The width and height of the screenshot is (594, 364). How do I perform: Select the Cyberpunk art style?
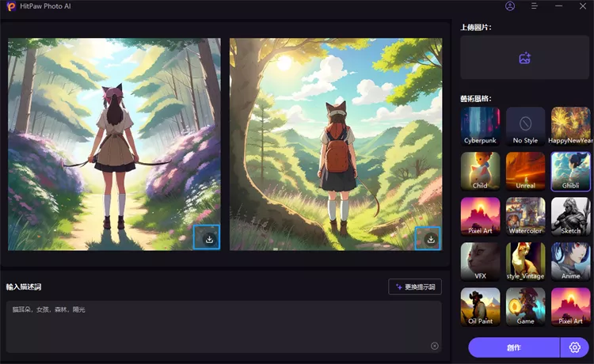pos(480,127)
